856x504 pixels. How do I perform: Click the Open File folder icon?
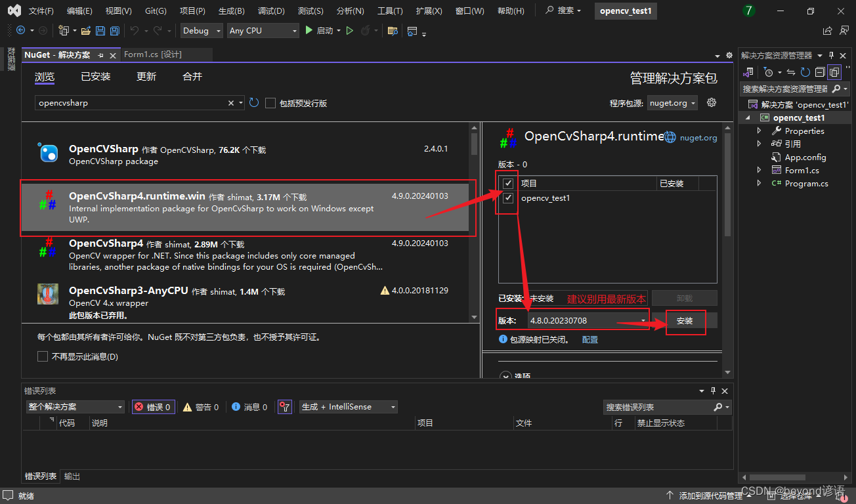(x=85, y=30)
